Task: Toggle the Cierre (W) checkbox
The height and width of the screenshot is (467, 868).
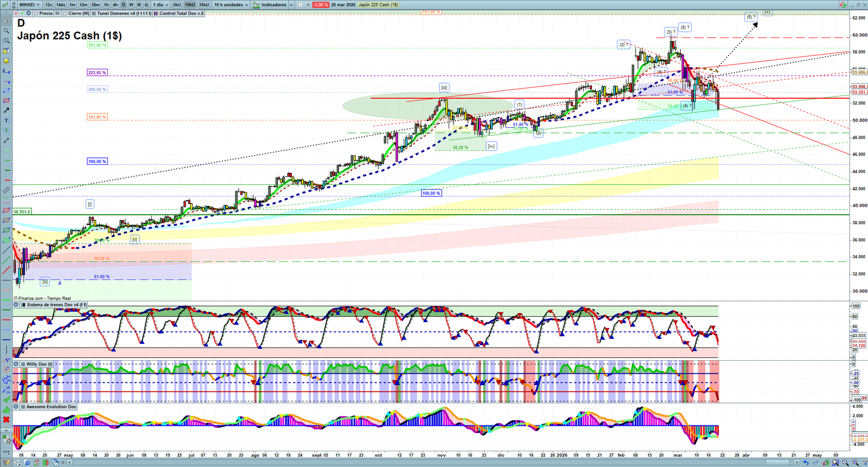Action: coord(65,14)
